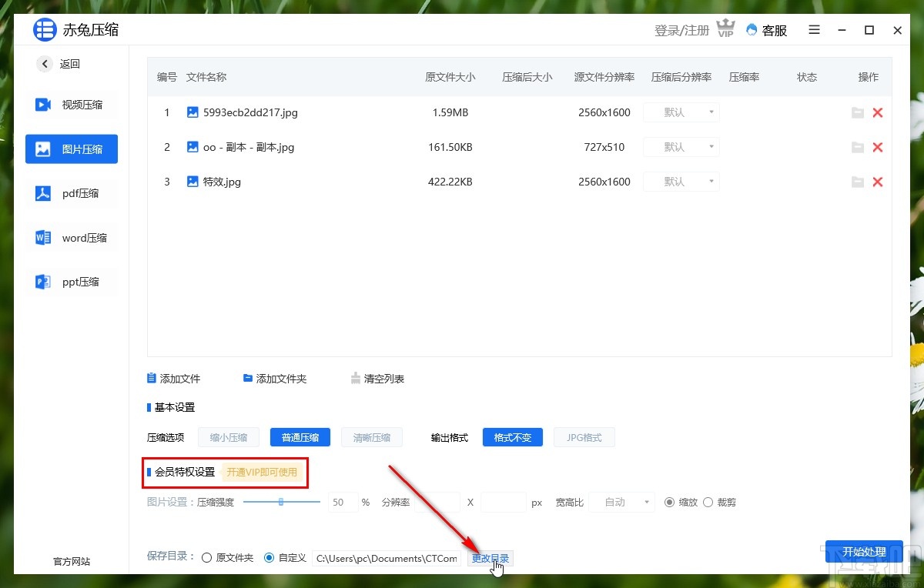Select JPG格式 output format
The image size is (924, 588).
point(584,437)
